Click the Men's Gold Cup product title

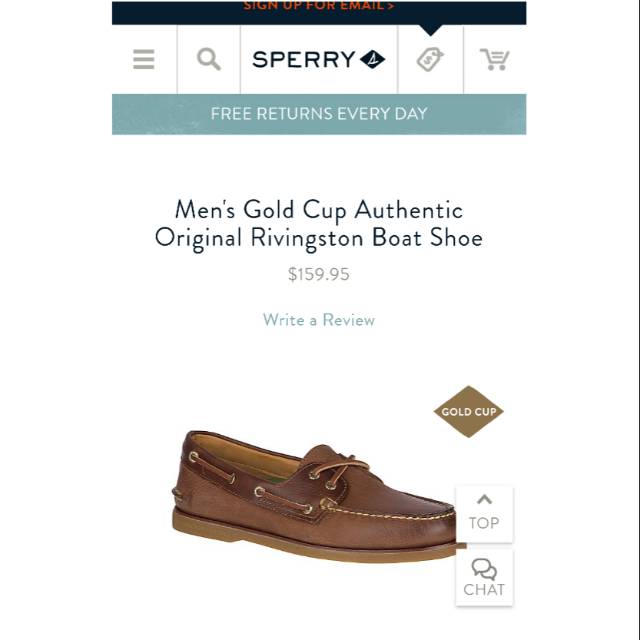(x=319, y=224)
